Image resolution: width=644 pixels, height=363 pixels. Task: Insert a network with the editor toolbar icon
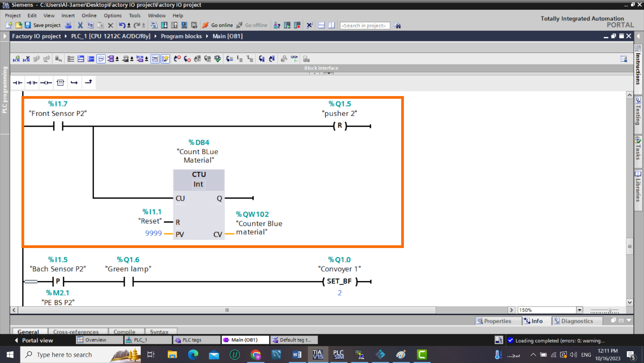pyautogui.click(x=16, y=59)
